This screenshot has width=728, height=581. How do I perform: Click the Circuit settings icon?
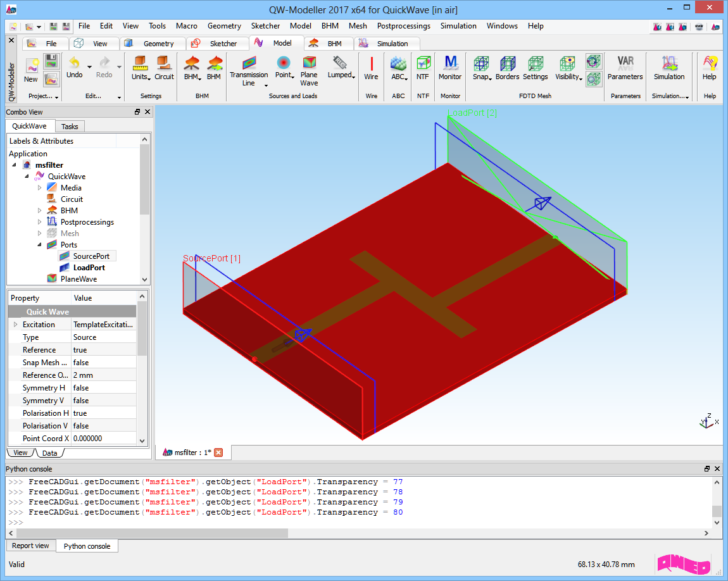pyautogui.click(x=163, y=63)
